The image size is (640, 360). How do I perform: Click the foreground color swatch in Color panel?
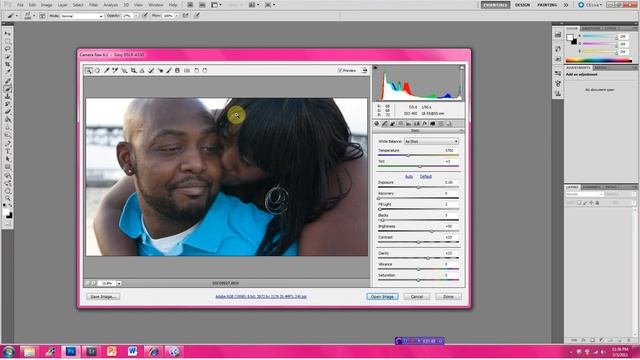pos(569,38)
